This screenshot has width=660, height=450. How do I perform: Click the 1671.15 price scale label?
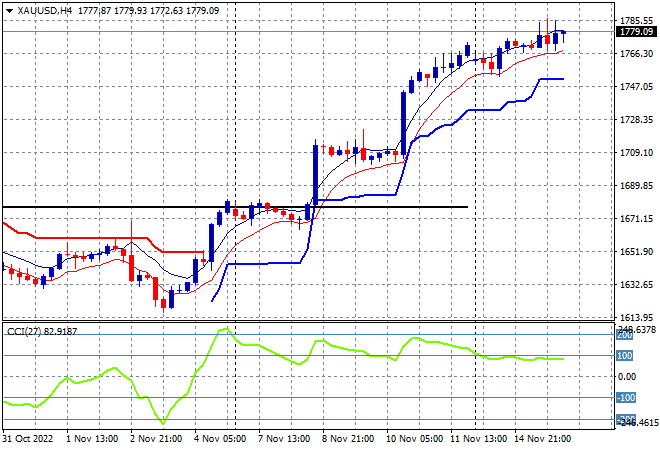[636, 219]
